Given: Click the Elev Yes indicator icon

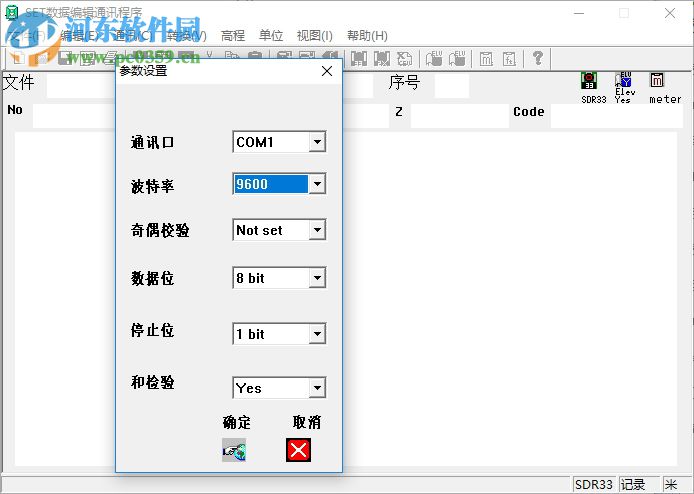Looking at the screenshot, I should click(623, 80).
